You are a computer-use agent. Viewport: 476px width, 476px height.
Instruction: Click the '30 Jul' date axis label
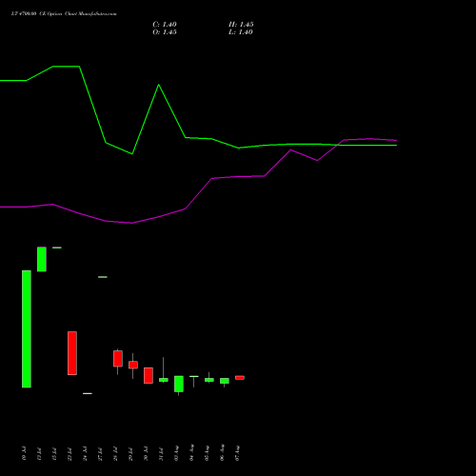point(146,453)
